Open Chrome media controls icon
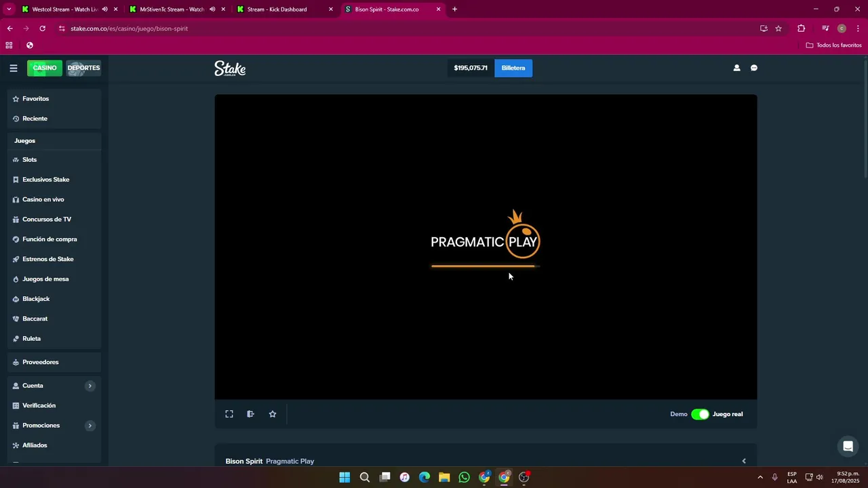 (825, 28)
